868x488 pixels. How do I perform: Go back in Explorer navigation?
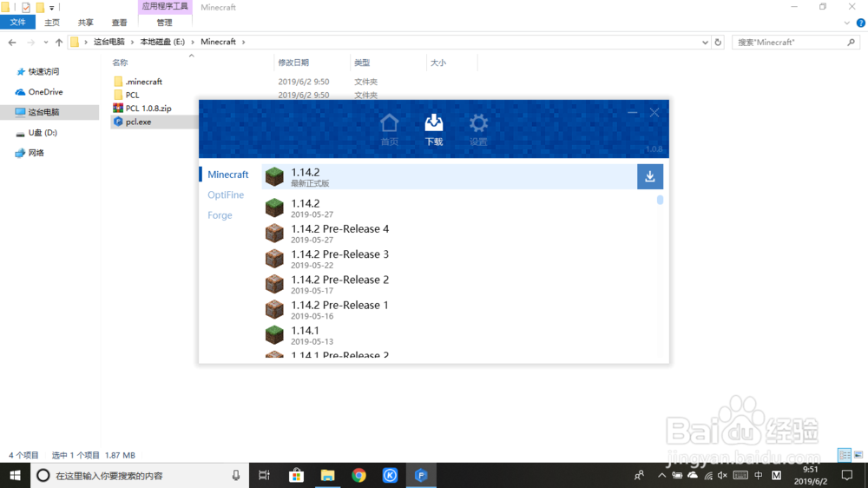(x=12, y=42)
